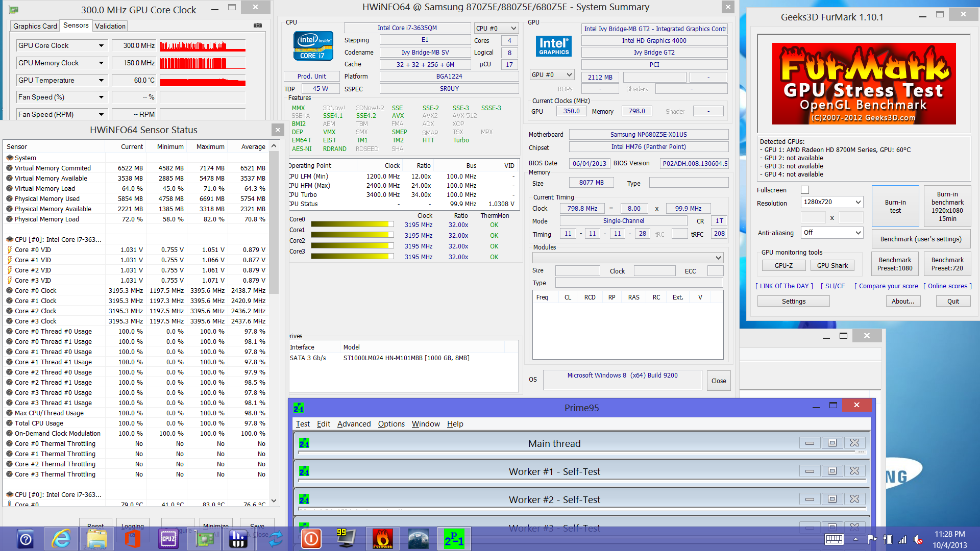Open Prime95 Help menu
This screenshot has height=551, width=980.
pos(455,424)
